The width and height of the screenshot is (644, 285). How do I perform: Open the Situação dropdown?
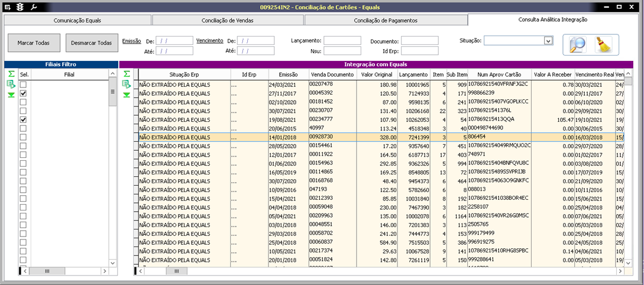click(x=548, y=41)
